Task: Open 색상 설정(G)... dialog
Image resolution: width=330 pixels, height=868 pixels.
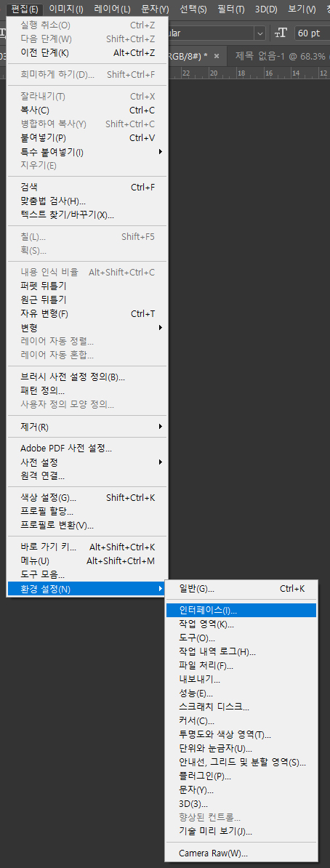Action: [87, 497]
